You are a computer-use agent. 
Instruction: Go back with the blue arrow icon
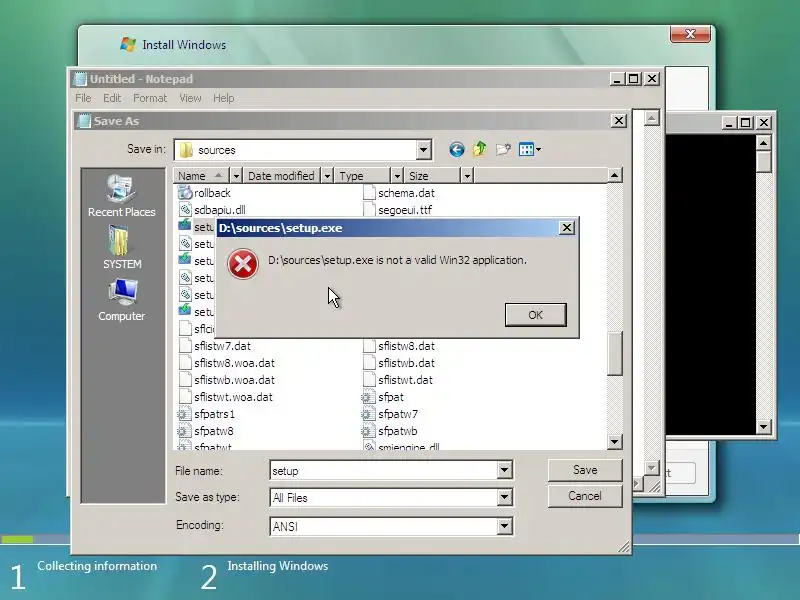click(x=457, y=149)
